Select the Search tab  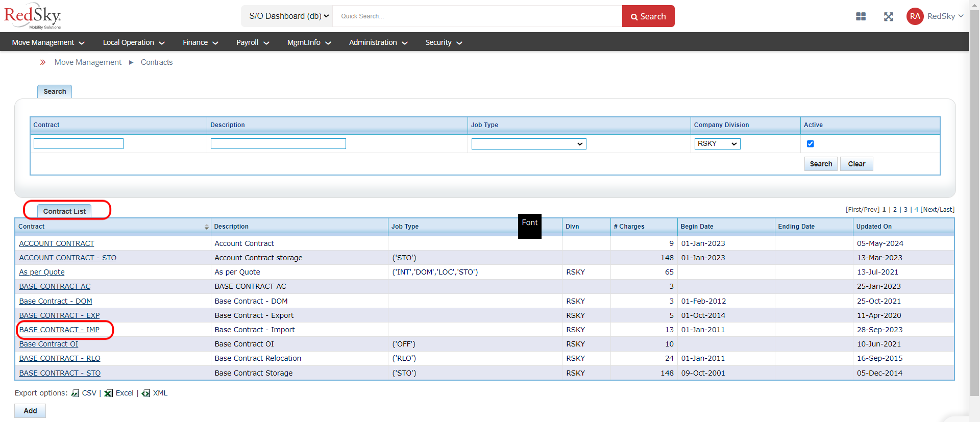[55, 91]
